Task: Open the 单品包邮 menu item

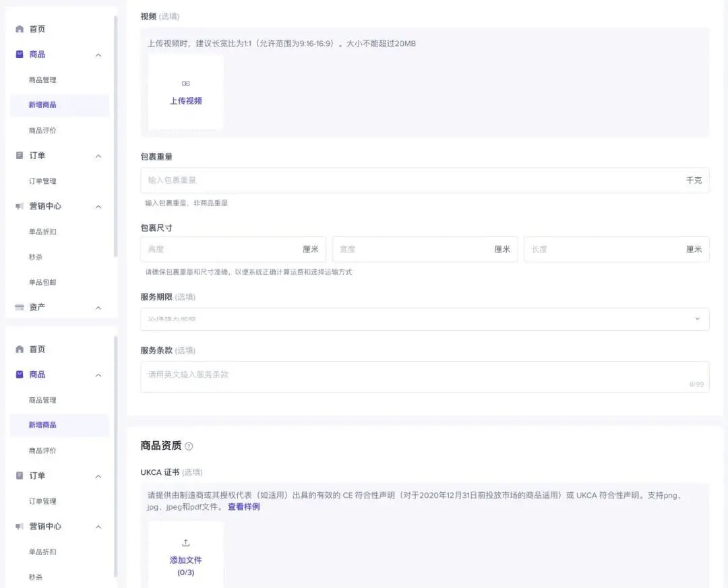Action: [42, 282]
